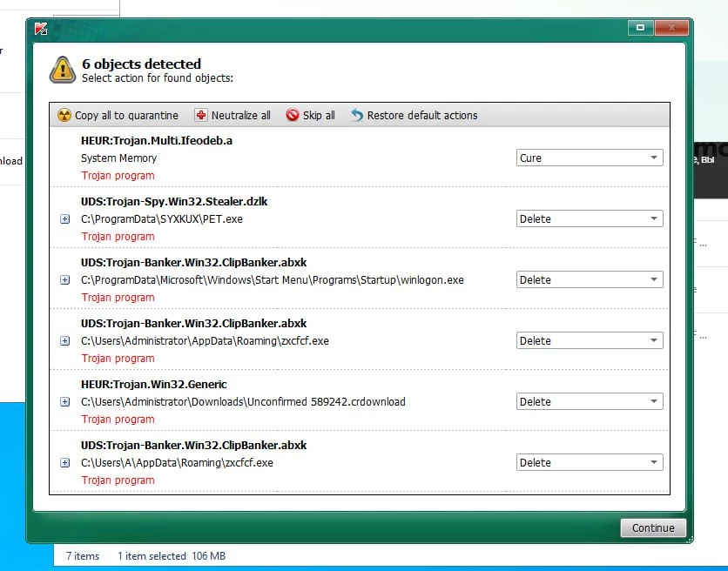This screenshot has height=571, width=728.
Task: Click the Neutralize all label text
Action: 240,115
